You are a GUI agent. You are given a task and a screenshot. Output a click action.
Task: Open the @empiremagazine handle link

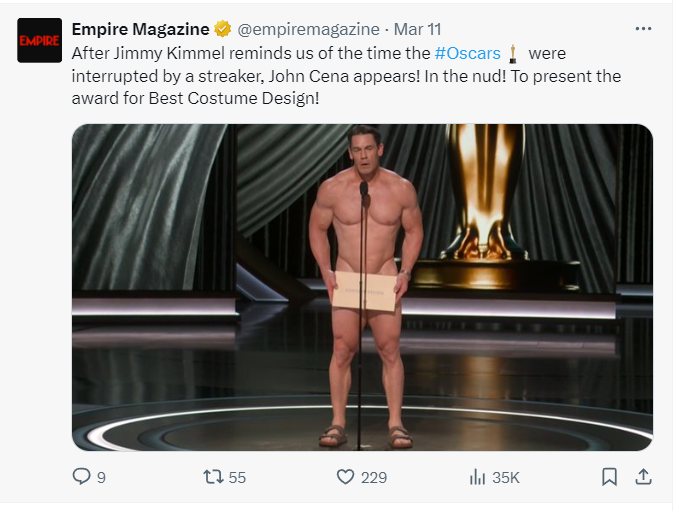click(308, 29)
